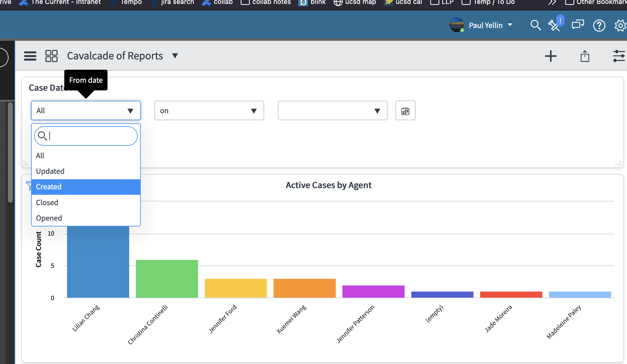Open the LLP bookmark folder
Image resolution: width=627 pixels, height=364 pixels.
click(x=442, y=2)
